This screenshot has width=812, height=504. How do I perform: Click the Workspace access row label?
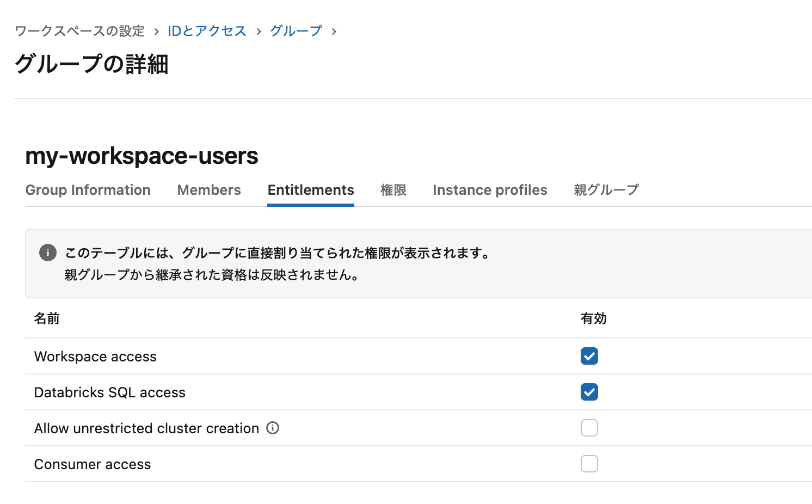pyautogui.click(x=95, y=356)
